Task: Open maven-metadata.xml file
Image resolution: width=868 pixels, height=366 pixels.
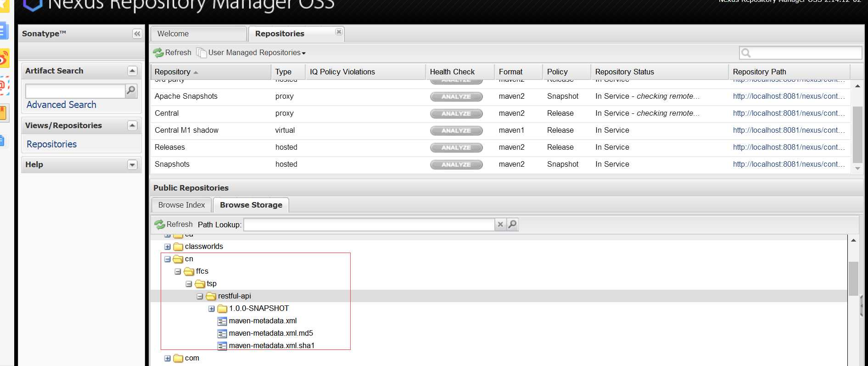Action: 263,321
